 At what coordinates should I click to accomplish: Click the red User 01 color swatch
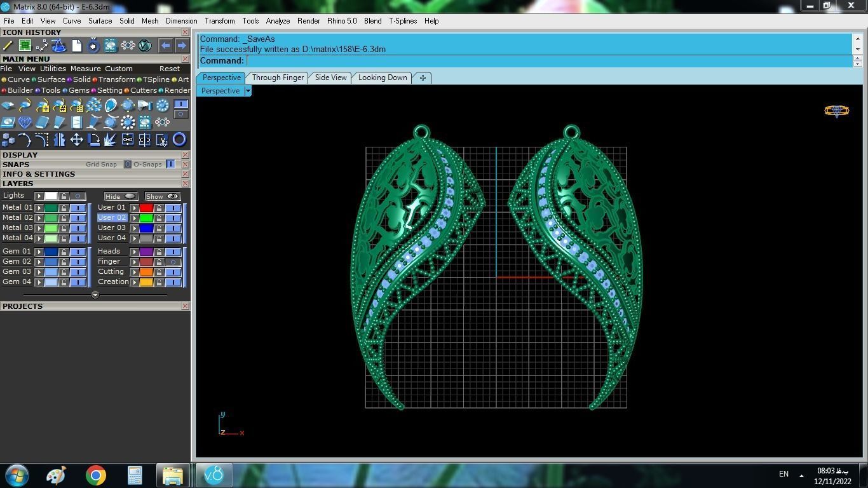coord(146,208)
